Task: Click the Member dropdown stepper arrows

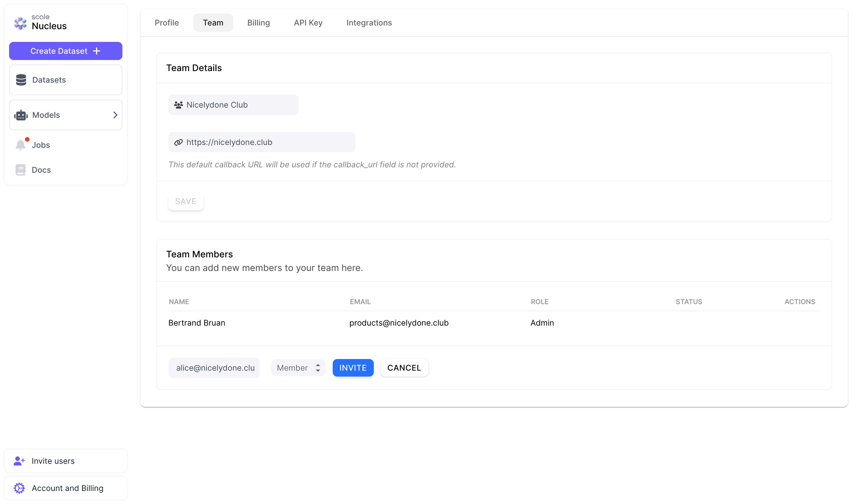Action: pyautogui.click(x=318, y=368)
